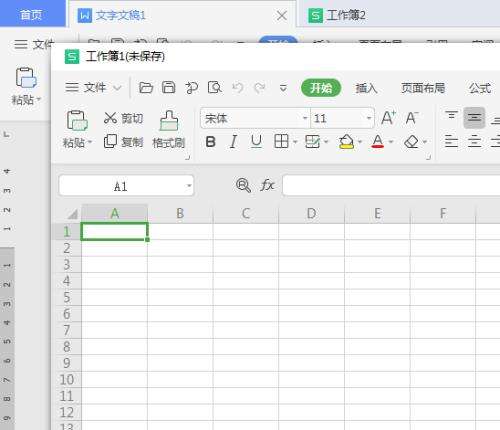This screenshot has height=430, width=500.
Task: Click the Print Preview icon
Action: (215, 88)
